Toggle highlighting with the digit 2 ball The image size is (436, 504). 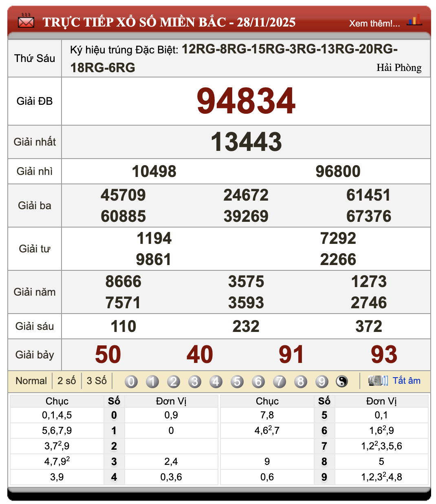[174, 382]
